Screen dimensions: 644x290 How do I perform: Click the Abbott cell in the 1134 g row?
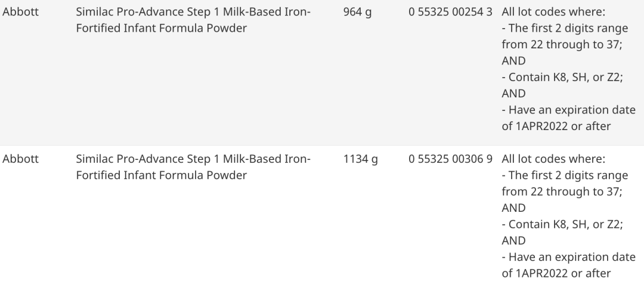(20, 159)
